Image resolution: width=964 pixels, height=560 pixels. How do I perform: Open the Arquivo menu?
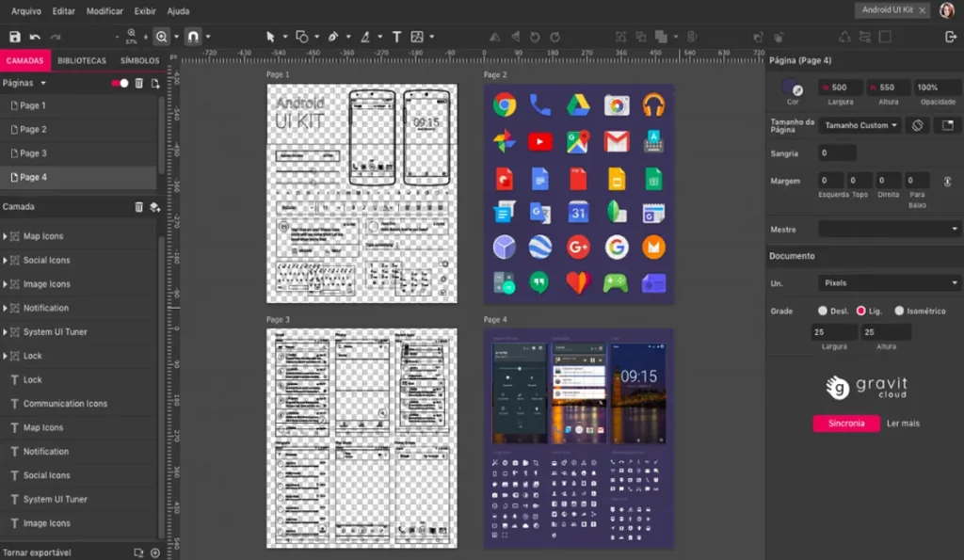click(x=25, y=11)
